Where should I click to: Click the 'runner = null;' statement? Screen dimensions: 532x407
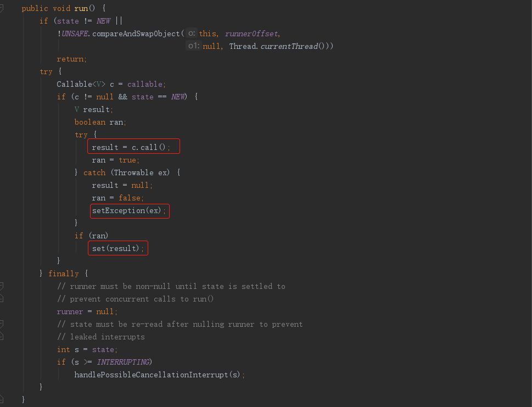[87, 311]
